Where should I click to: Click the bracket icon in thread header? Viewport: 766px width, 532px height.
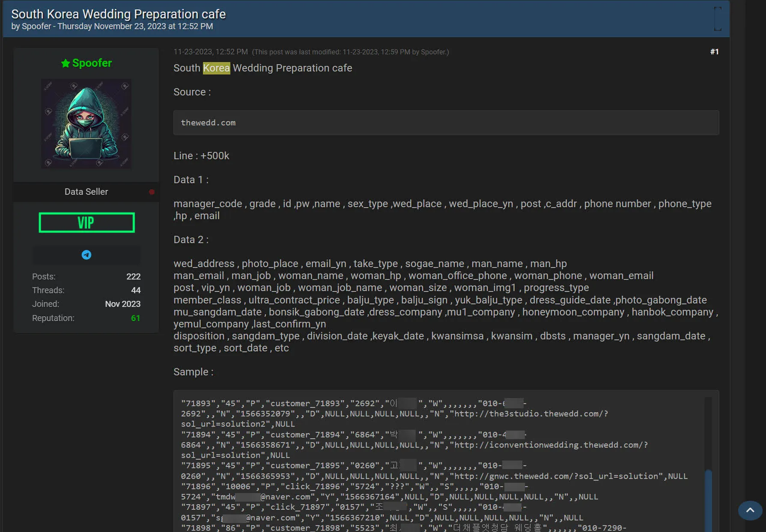pos(718,19)
